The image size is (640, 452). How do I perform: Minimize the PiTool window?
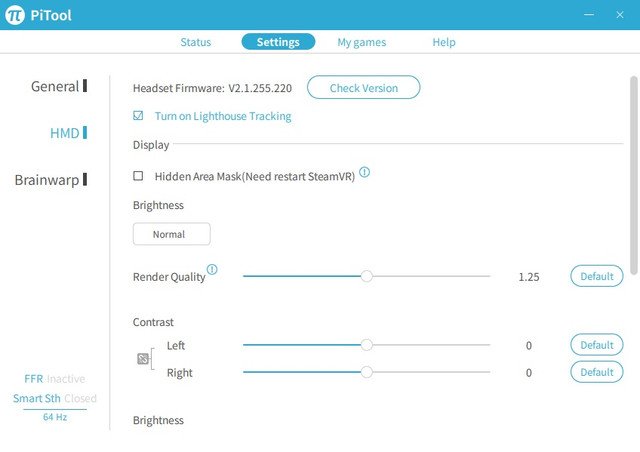(589, 15)
